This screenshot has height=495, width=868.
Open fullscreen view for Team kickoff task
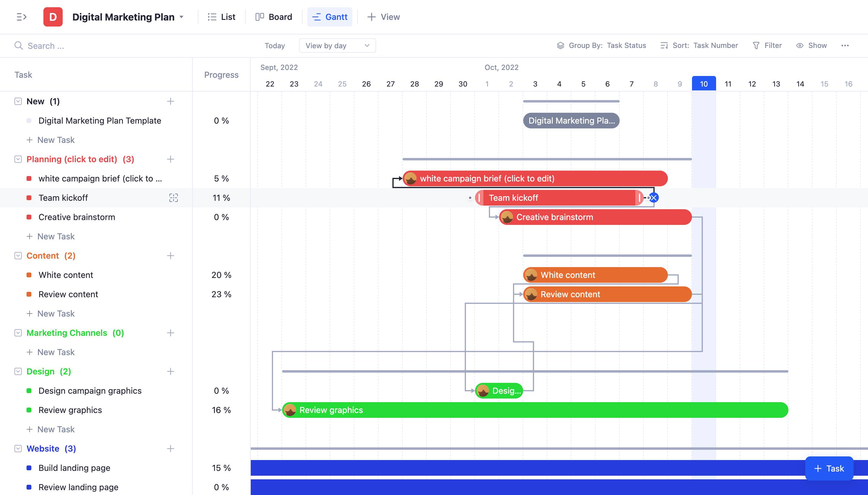point(174,197)
